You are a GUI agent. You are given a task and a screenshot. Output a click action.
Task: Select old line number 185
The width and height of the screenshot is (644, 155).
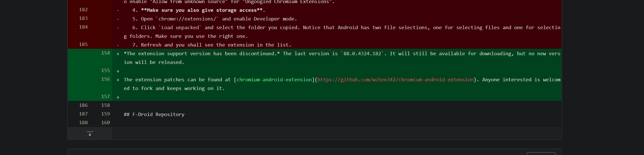coord(83,45)
